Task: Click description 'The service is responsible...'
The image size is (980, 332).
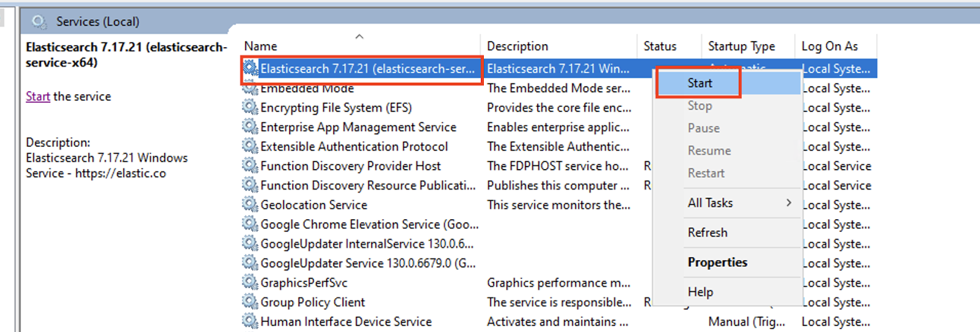Action: click(559, 303)
